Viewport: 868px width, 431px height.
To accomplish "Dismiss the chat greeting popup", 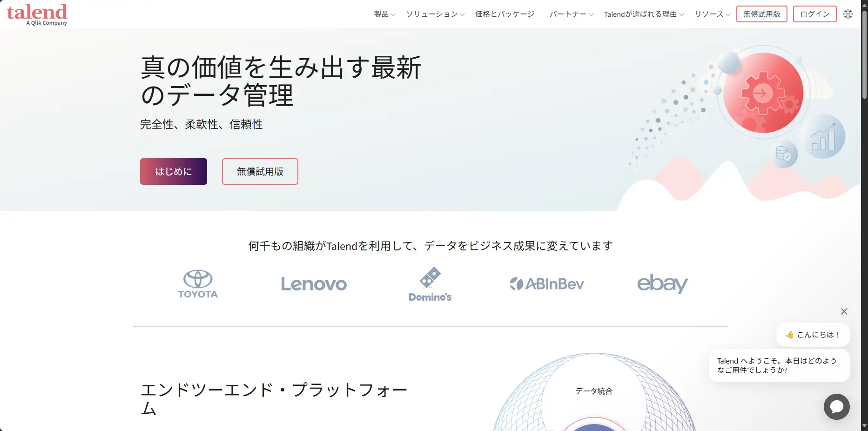I will 844,311.
